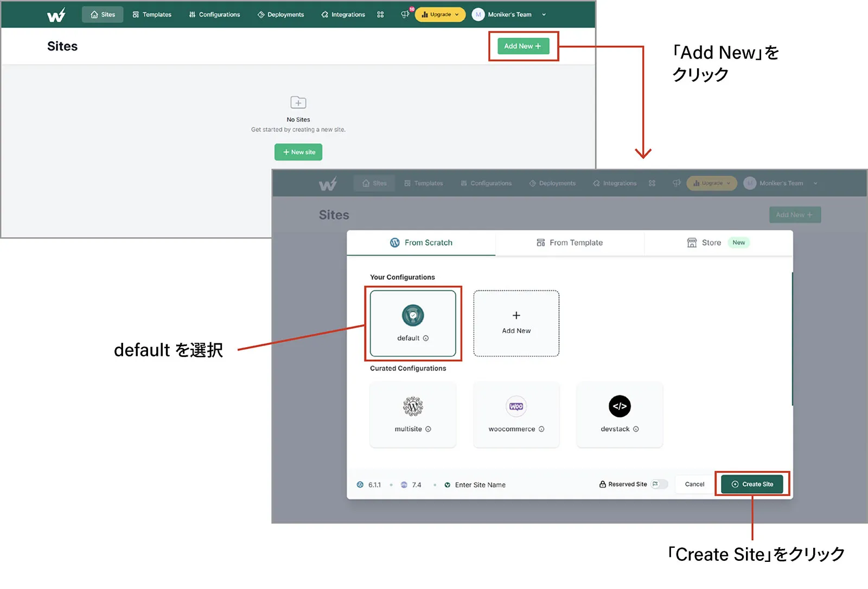Open the WordPress 6.1.1 version selector
Image resolution: width=868 pixels, height=589 pixels.
pos(369,484)
